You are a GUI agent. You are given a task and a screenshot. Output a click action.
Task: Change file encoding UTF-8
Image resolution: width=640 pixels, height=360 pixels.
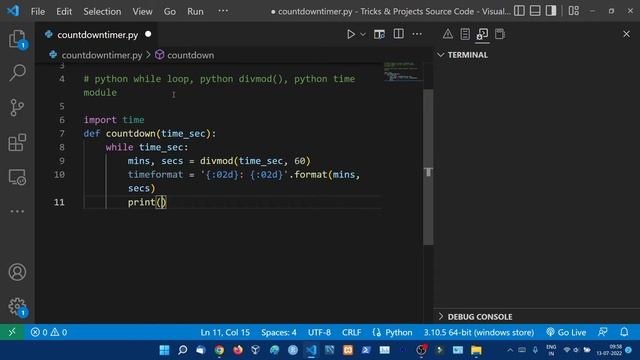319,332
